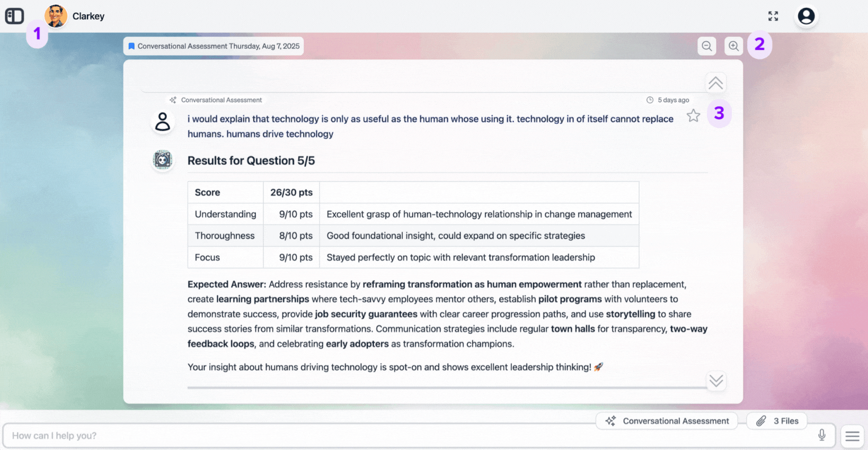Open the Conversational Assessment Thursday, Aug 7 bookmark
The image size is (868, 450).
pyautogui.click(x=214, y=46)
